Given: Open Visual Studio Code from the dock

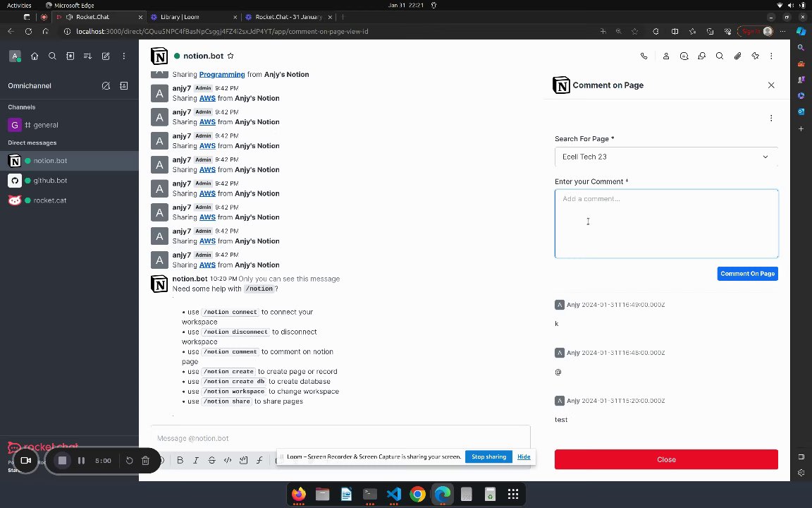Looking at the screenshot, I should (393, 494).
